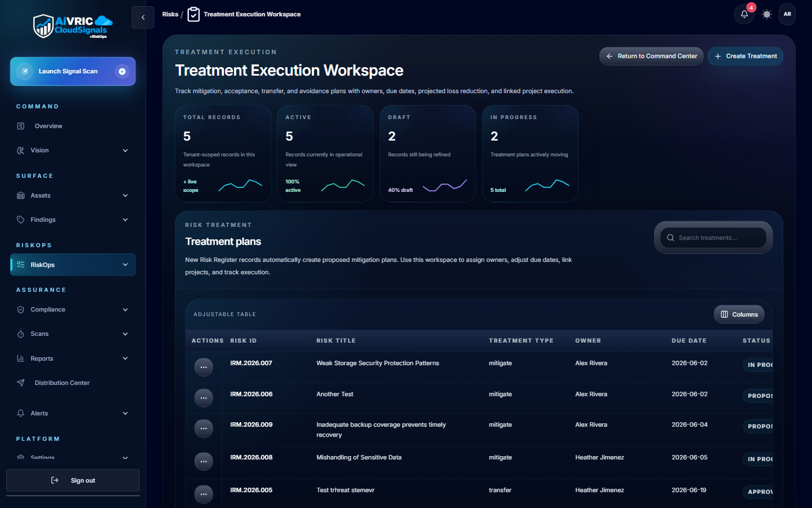This screenshot has width=812, height=508.
Task: Sort by the Owner column header
Action: click(588, 340)
